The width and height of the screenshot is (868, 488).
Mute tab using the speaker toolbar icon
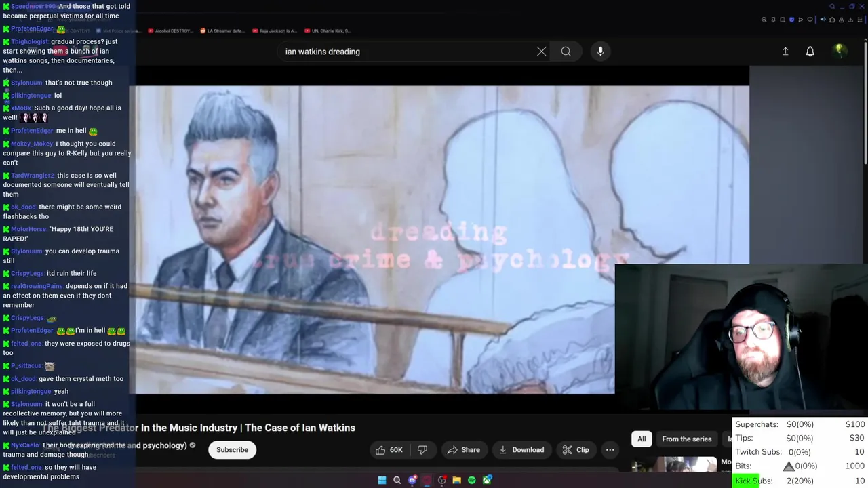click(823, 20)
